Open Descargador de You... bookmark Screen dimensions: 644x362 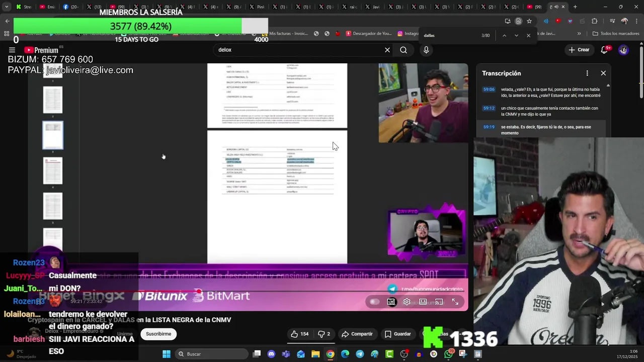click(x=368, y=34)
